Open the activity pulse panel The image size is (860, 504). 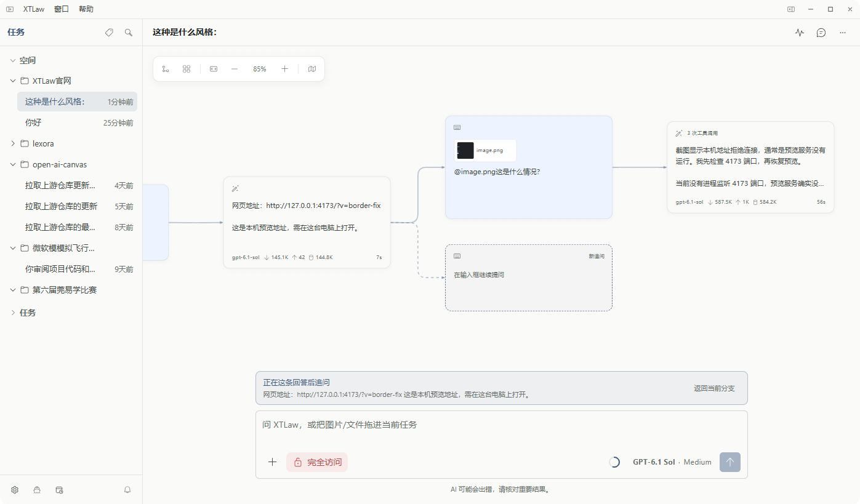(x=800, y=33)
